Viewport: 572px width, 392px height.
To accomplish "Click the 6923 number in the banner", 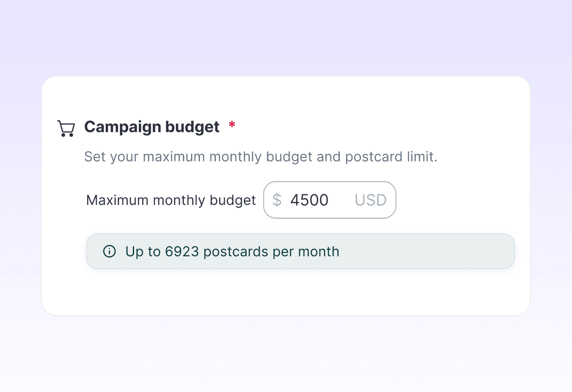I will [x=182, y=251].
